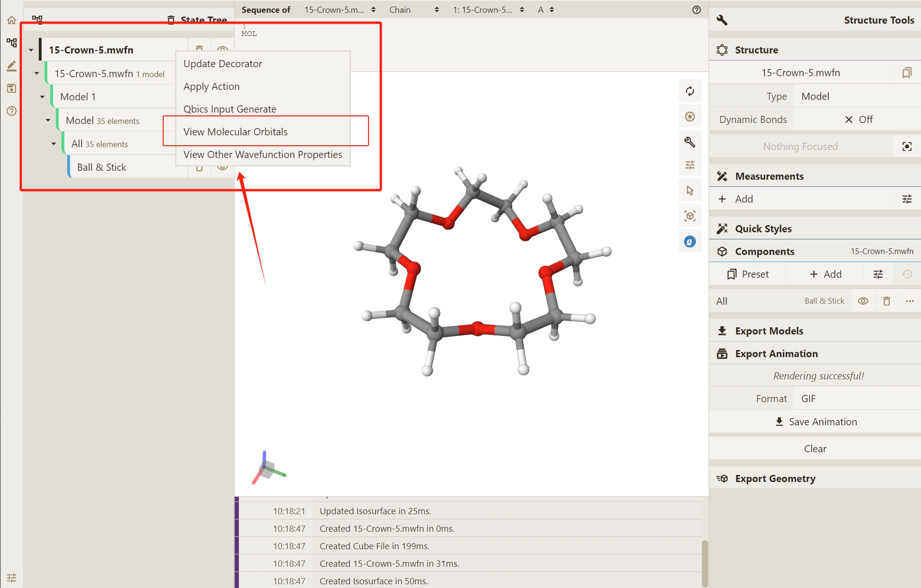Click the screenshot aperture icon in viewport

(x=690, y=117)
